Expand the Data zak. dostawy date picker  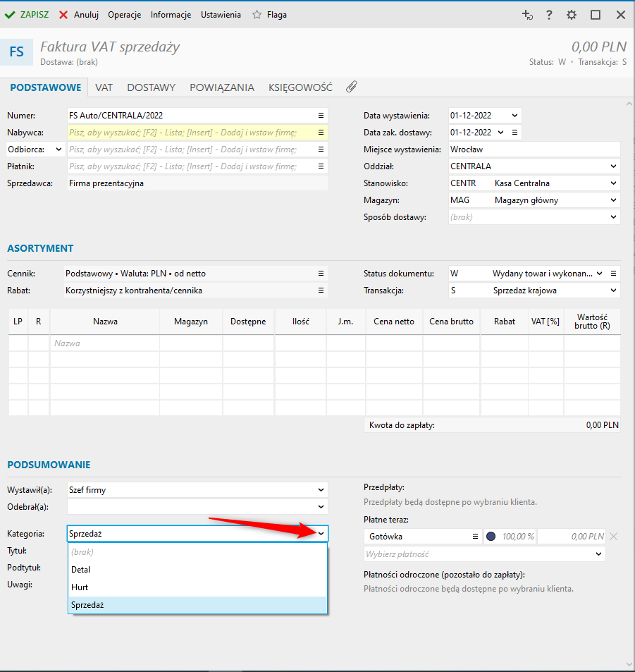(x=500, y=133)
